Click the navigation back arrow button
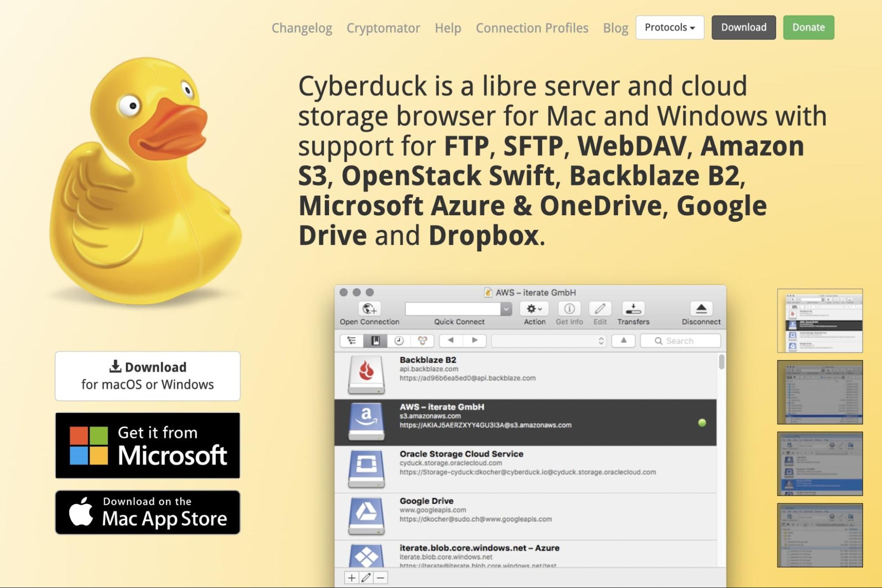Image resolution: width=882 pixels, height=588 pixels. click(x=450, y=341)
